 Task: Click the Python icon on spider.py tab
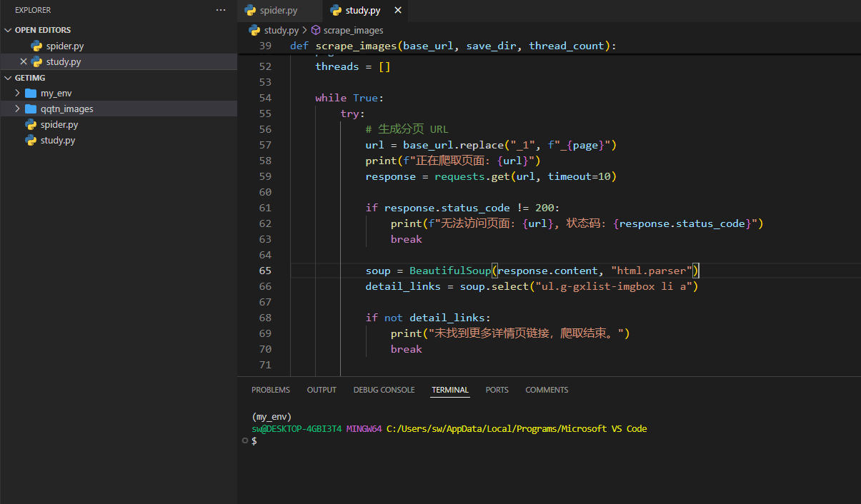pyautogui.click(x=250, y=11)
